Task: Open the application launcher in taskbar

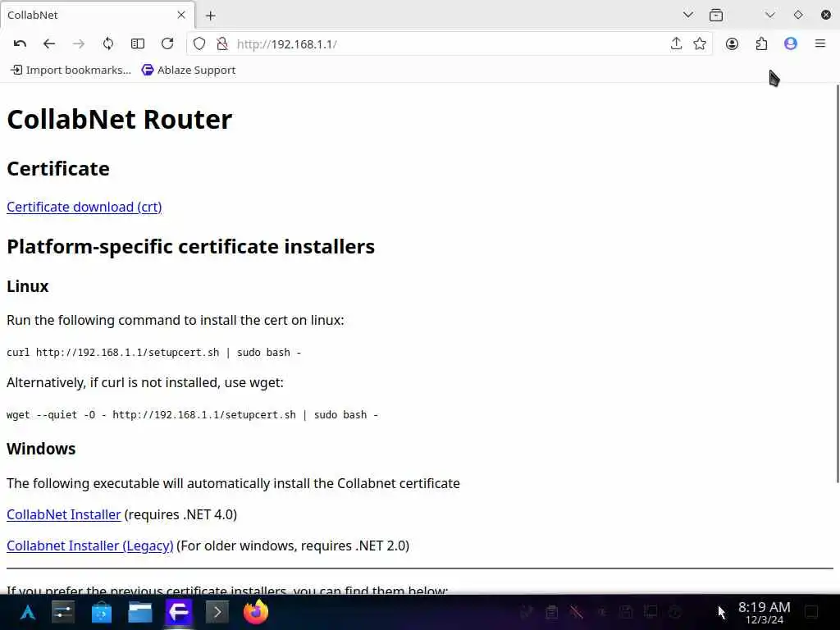Action: 28,612
